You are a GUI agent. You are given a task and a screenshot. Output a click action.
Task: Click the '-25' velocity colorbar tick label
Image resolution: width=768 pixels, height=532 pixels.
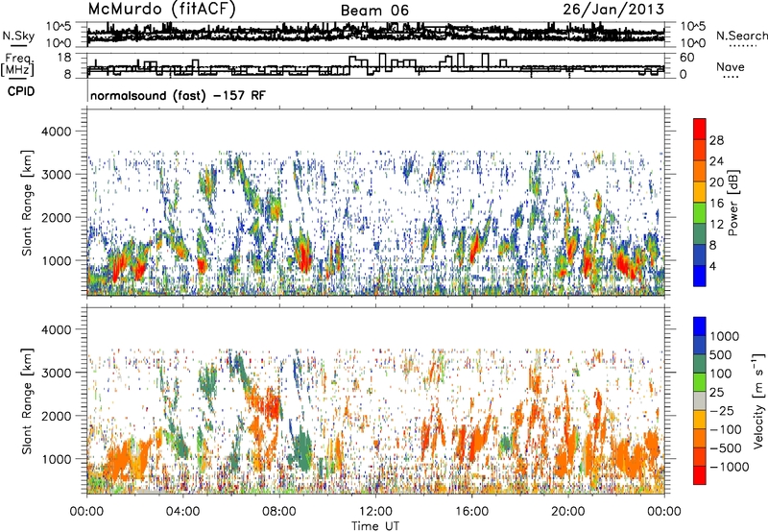(722, 411)
